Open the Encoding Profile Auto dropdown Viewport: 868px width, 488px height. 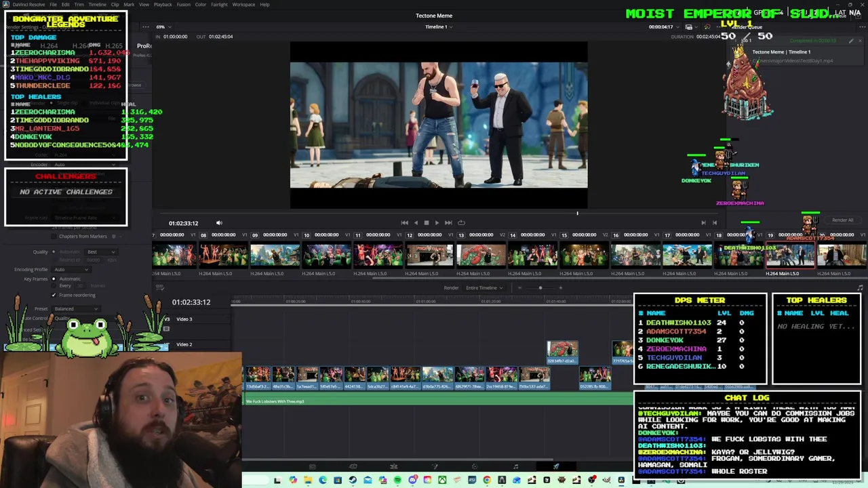click(x=71, y=269)
